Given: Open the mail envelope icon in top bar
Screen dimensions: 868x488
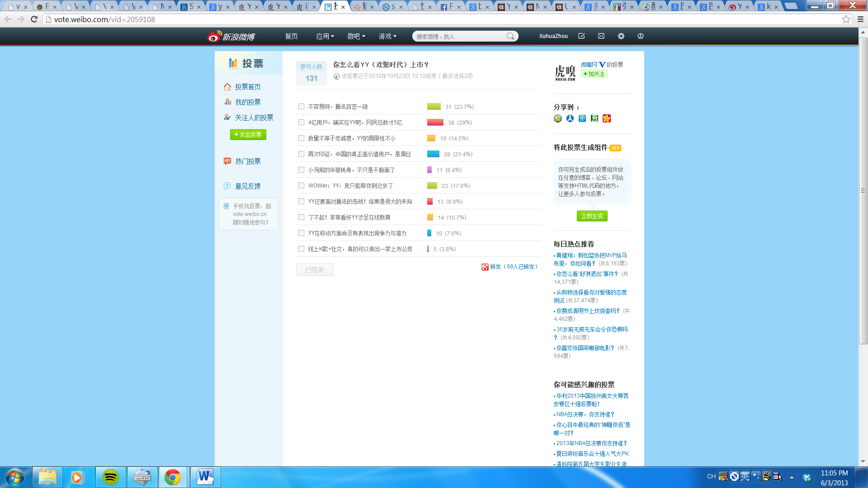Looking at the screenshot, I should pos(601,36).
